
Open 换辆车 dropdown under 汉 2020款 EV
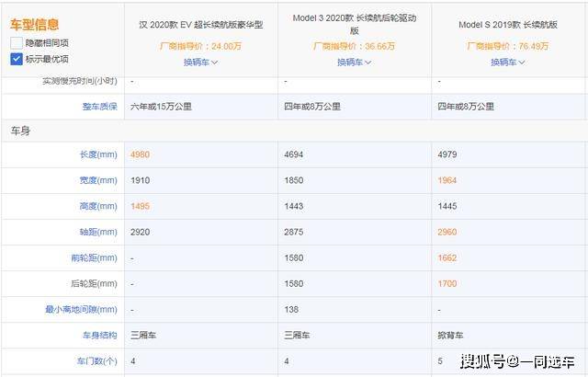200,63
